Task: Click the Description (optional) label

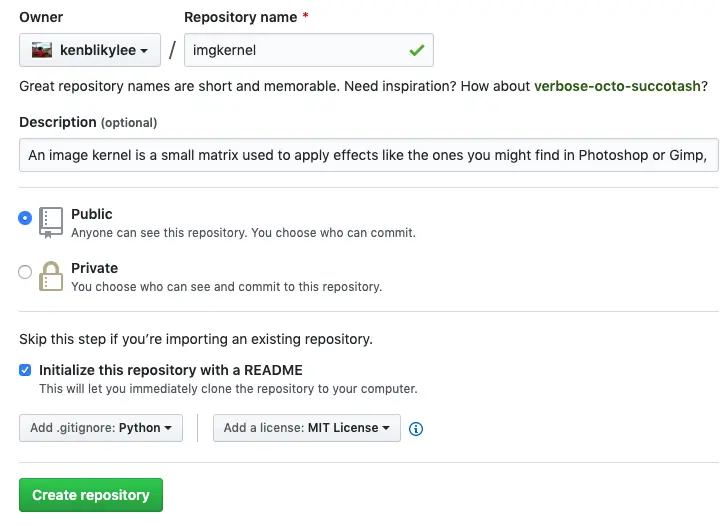Action: pyautogui.click(x=88, y=122)
